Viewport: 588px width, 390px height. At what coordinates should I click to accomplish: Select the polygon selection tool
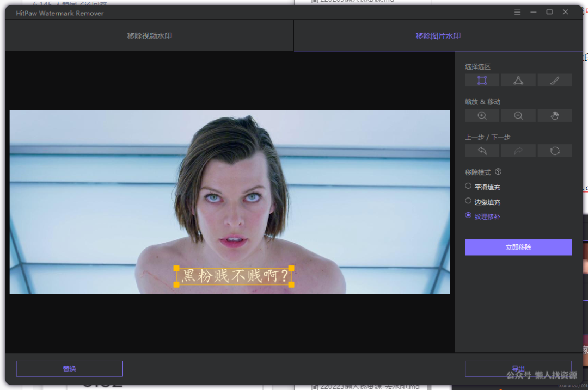point(518,80)
